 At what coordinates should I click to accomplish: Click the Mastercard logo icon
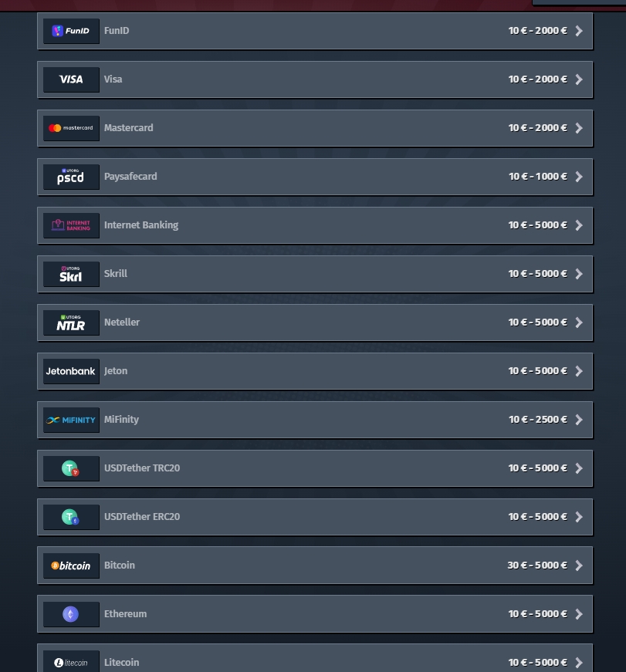(71, 128)
